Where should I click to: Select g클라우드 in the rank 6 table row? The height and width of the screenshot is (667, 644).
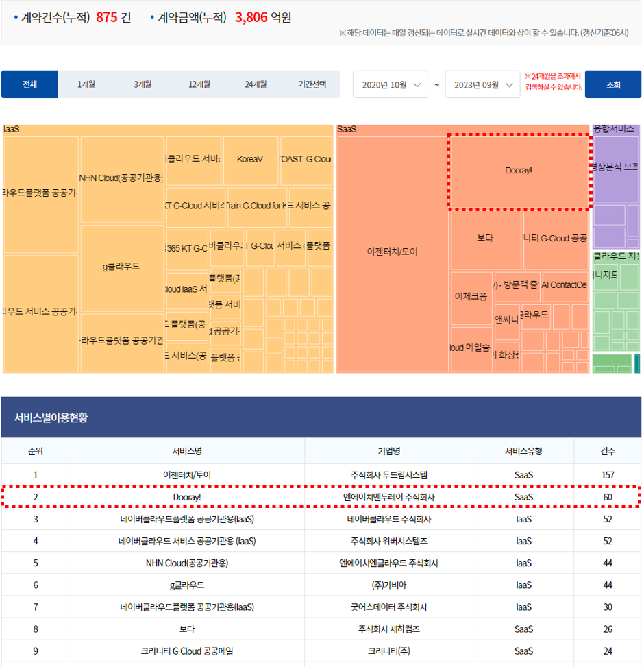coord(187,585)
